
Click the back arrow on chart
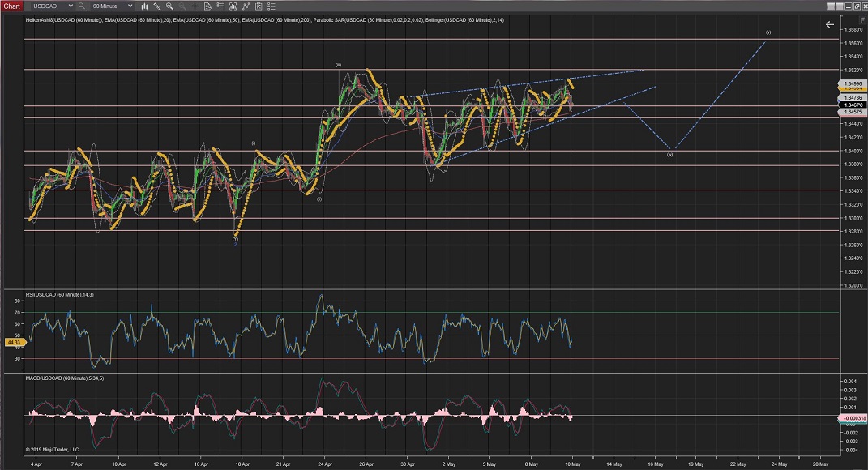(x=829, y=25)
